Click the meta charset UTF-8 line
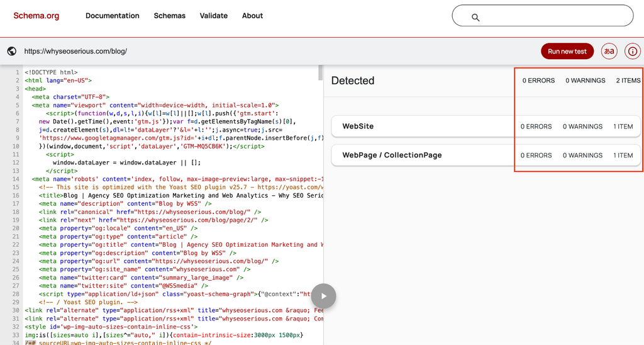Screen dimensions: 644x345 [x=70, y=97]
